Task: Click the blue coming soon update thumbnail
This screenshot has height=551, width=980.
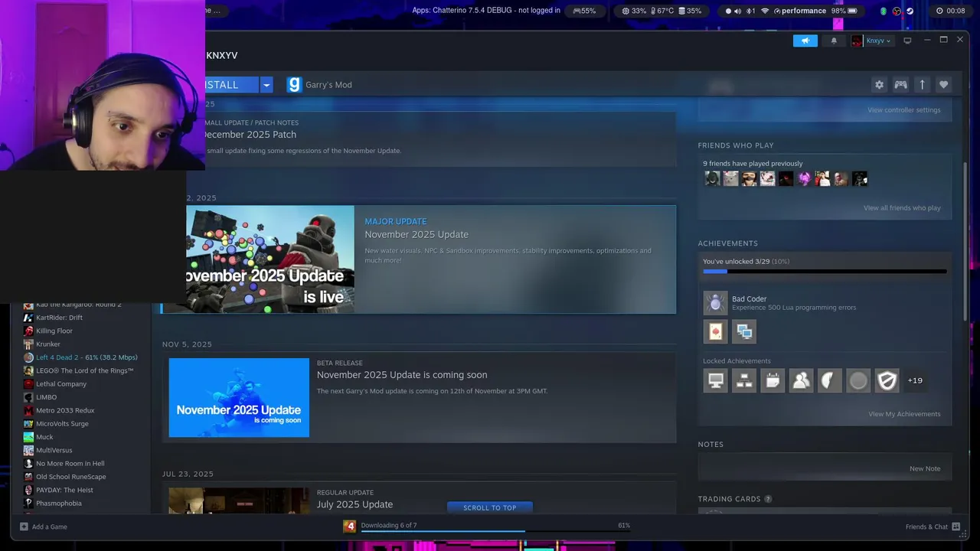Action: click(x=239, y=398)
